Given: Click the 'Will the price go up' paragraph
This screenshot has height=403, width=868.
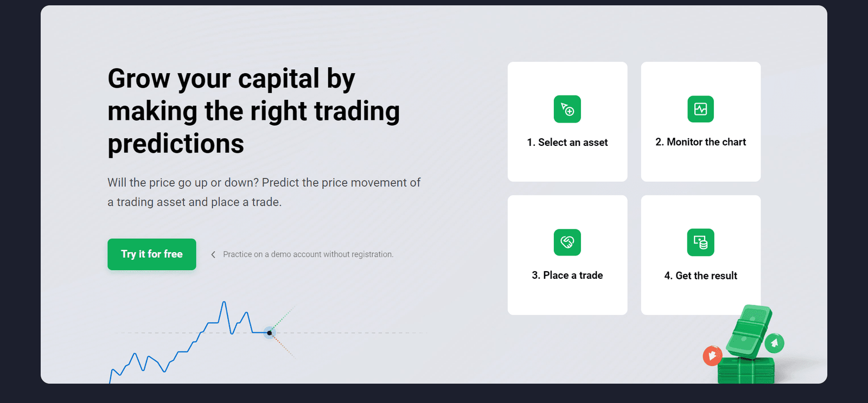Looking at the screenshot, I should [264, 192].
